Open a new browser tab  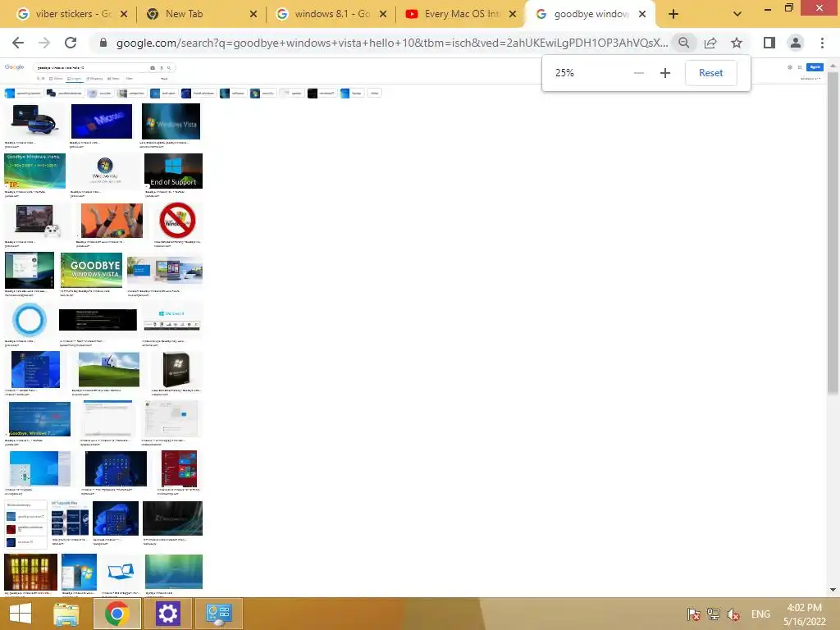point(673,14)
